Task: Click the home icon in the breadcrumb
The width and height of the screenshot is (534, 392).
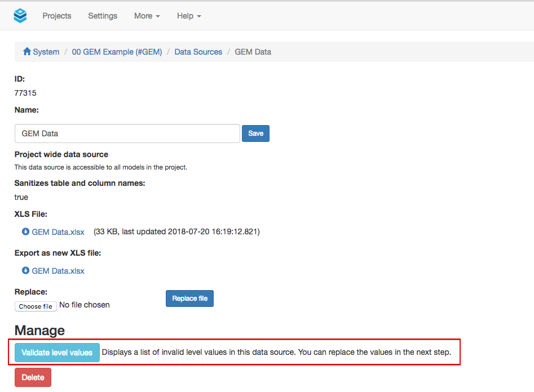Action: 27,52
